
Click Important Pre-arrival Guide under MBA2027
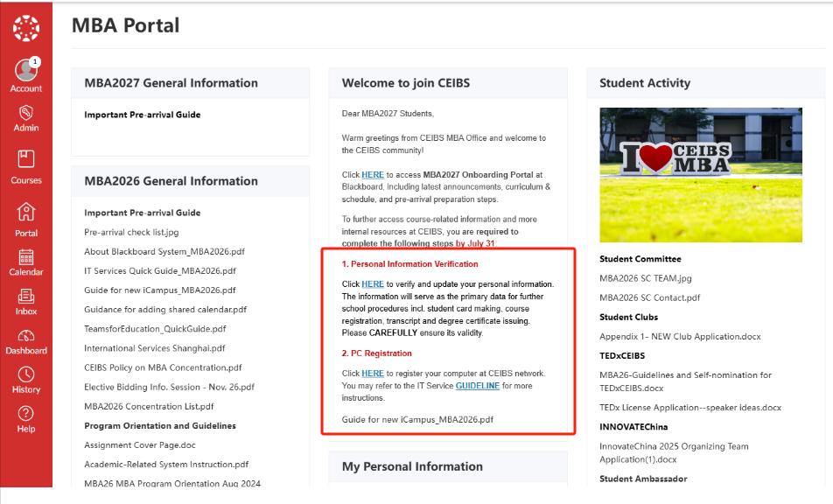coord(143,115)
